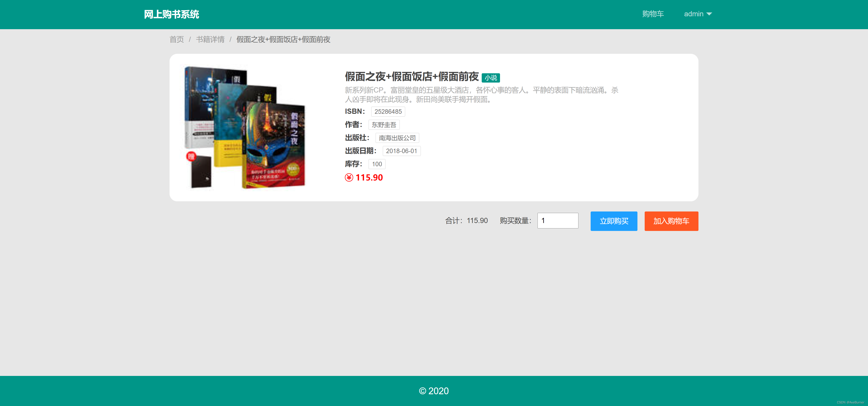Focus the 购买数量 input field
Viewport: 868px width, 406px height.
(558, 221)
